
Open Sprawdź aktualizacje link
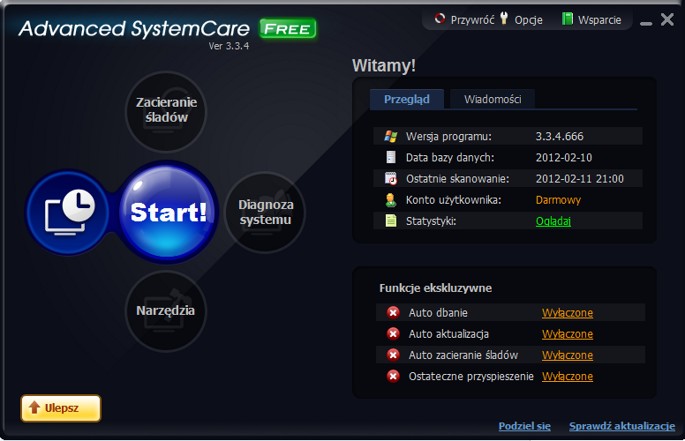tap(622, 426)
